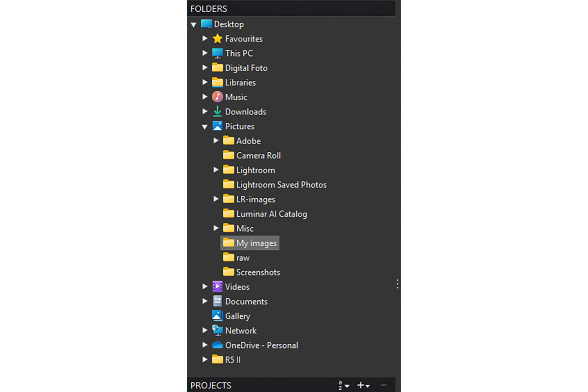Click the OneDrive cloud icon
This screenshot has width=588, height=392.
coord(217,345)
